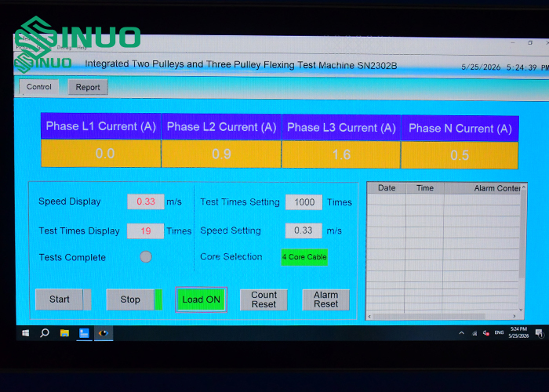
Task: Click the alarm list scroll-left arrow
Action: click(x=369, y=317)
